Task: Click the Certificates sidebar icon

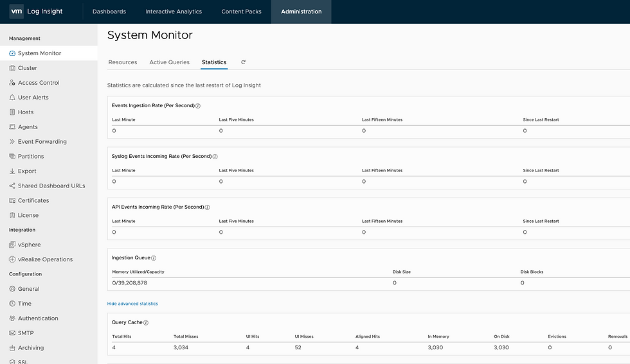Action: tap(12, 200)
